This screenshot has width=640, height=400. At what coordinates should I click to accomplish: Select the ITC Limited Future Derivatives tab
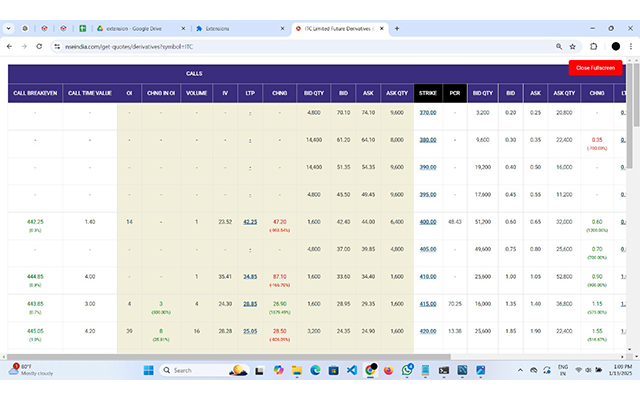[339, 29]
